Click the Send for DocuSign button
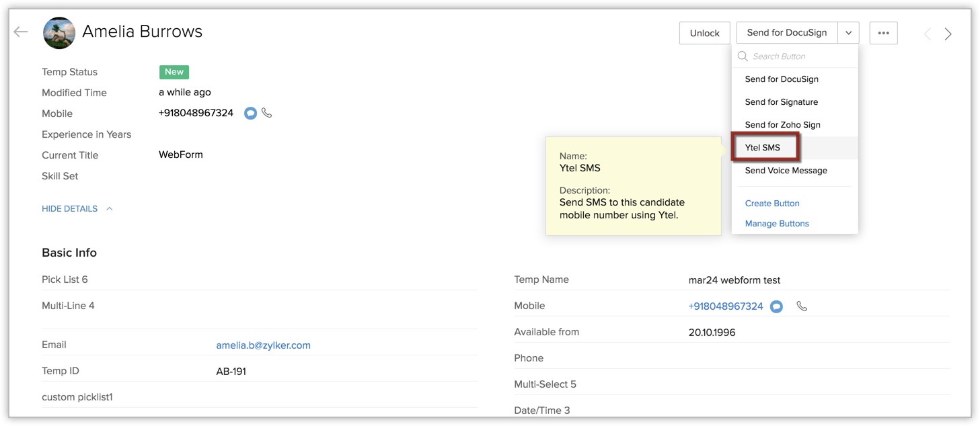The width and height of the screenshot is (980, 426). tap(786, 33)
